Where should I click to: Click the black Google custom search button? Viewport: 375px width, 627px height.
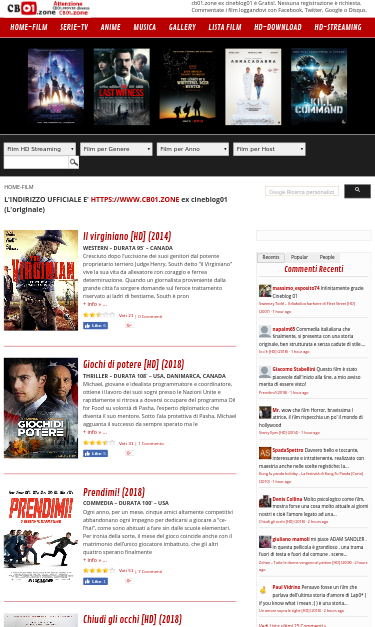point(357,191)
